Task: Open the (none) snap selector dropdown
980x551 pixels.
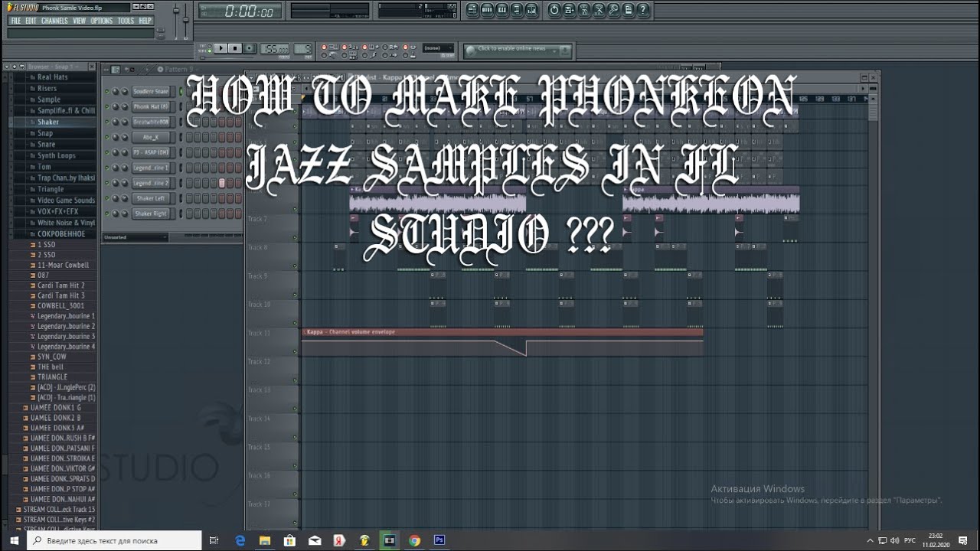Action: [x=438, y=48]
